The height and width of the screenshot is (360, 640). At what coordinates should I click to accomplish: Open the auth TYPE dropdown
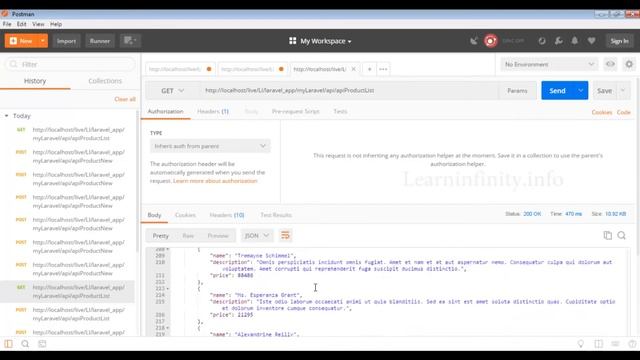coord(210,146)
